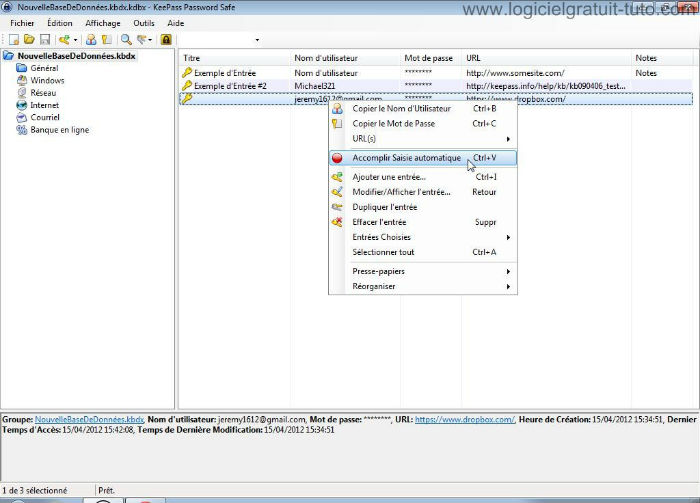Click the Banque en ligne percent icon

(x=21, y=130)
